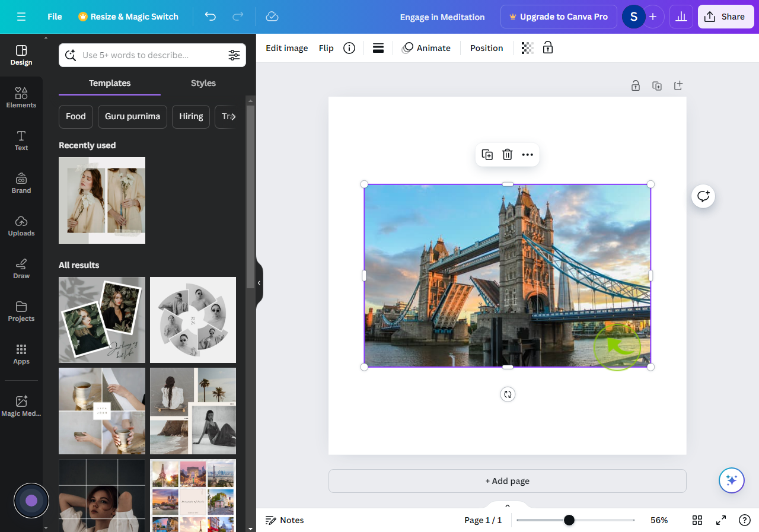Delete the selected image with the trash icon
The height and width of the screenshot is (532, 759).
click(508, 155)
